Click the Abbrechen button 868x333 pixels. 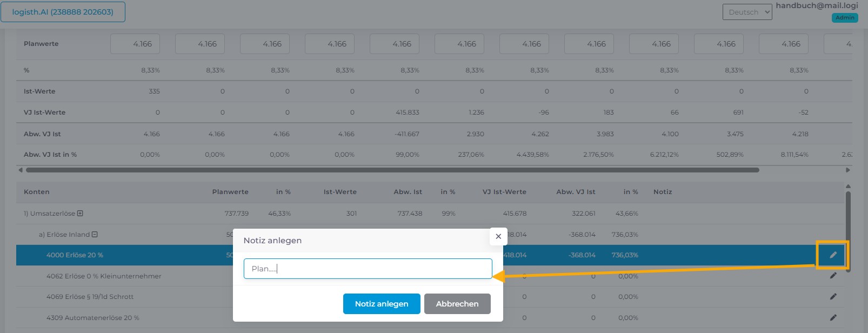(x=457, y=304)
